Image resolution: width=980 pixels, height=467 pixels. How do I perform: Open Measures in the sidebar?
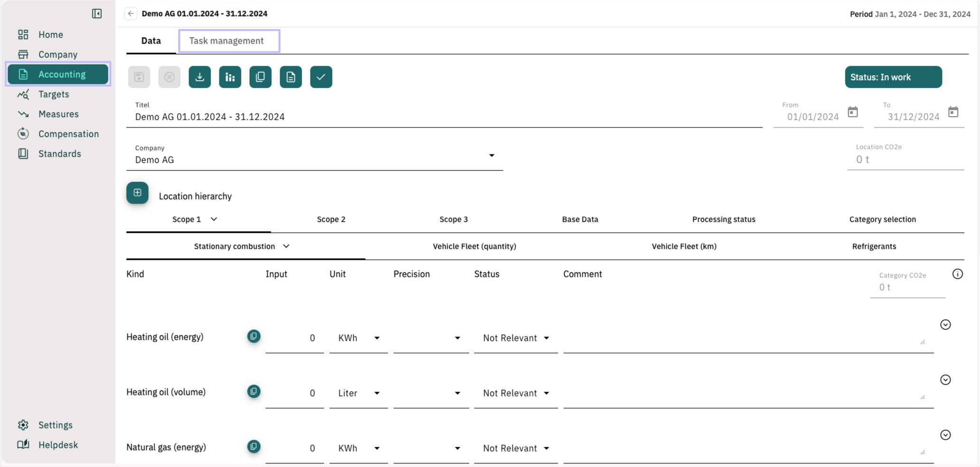coord(58,114)
